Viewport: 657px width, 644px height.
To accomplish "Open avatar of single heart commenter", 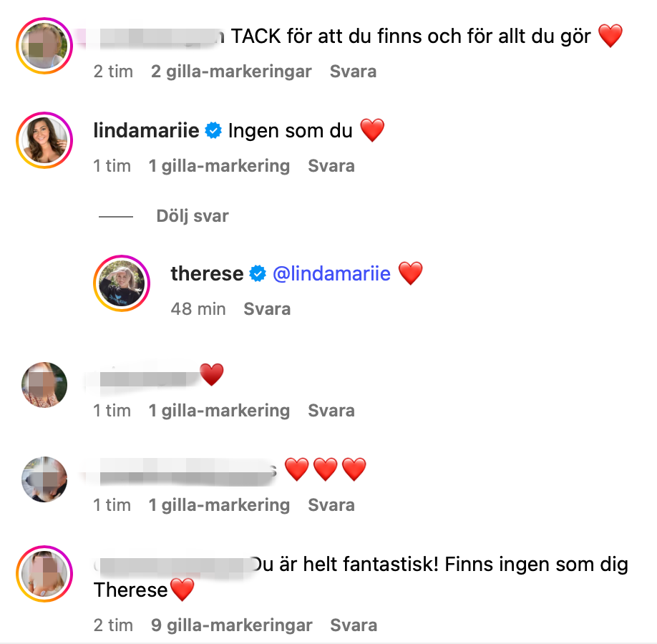I will pos(44,385).
